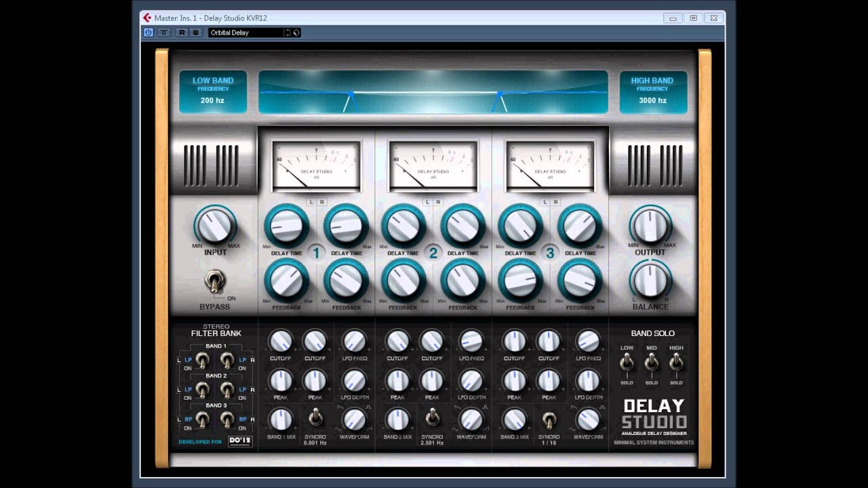Flip the main BYPASS toggle switch
868x488 pixels.
click(214, 282)
